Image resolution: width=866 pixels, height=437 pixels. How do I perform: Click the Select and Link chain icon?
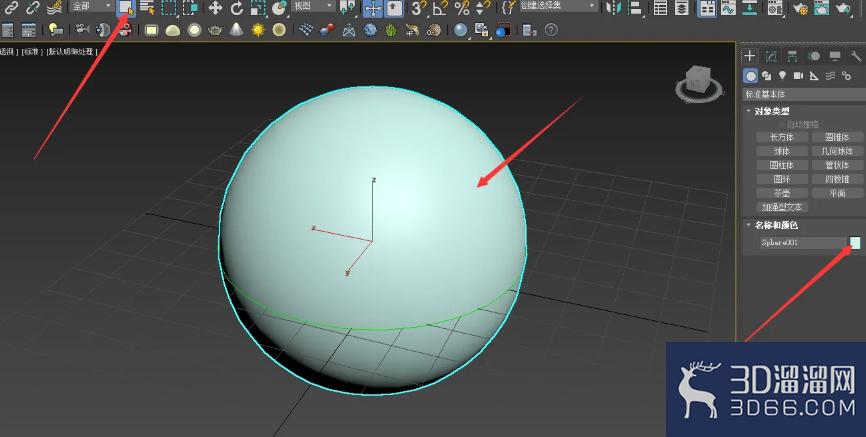(x=10, y=7)
